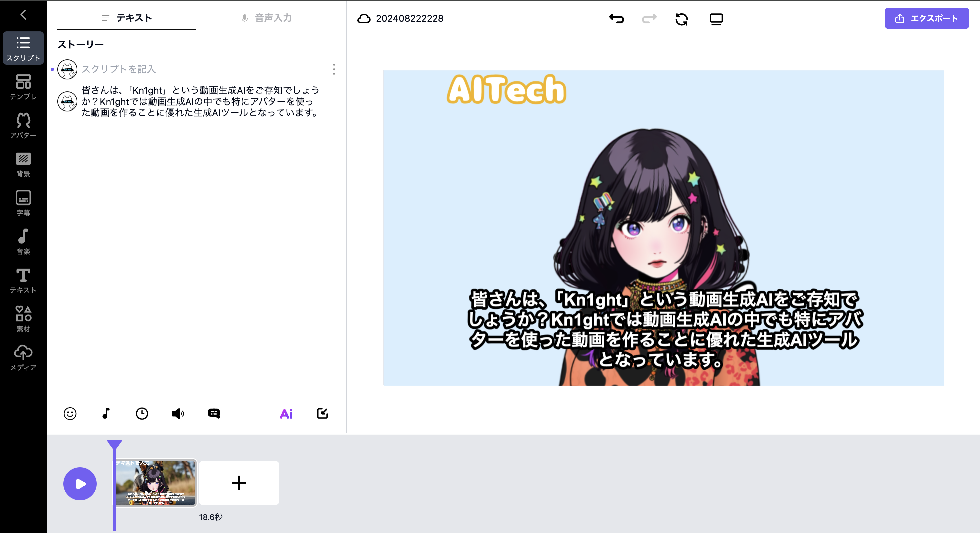The width and height of the screenshot is (980, 533).
Task: Click the speaker volume icon
Action: (178, 414)
